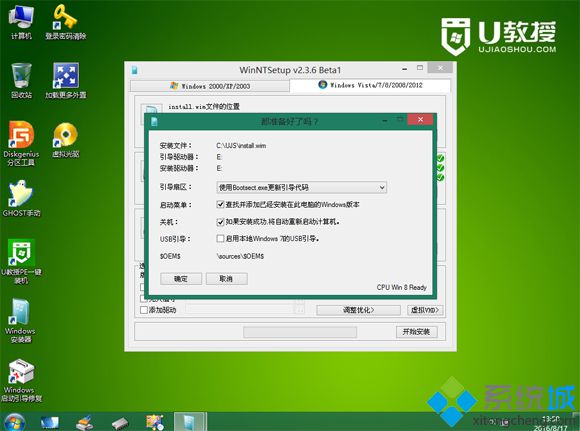Open the 计算机 desktop icon
Viewport: 580px width, 431px height.
(21, 21)
